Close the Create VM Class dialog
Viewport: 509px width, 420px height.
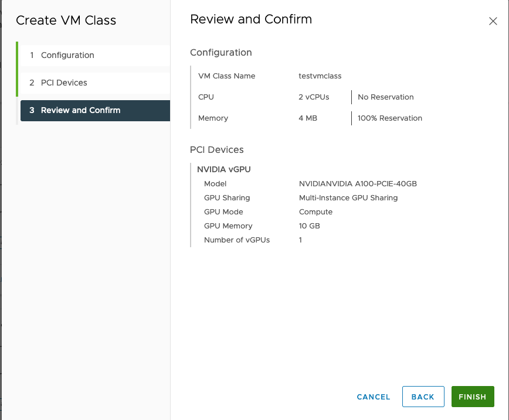[493, 21]
